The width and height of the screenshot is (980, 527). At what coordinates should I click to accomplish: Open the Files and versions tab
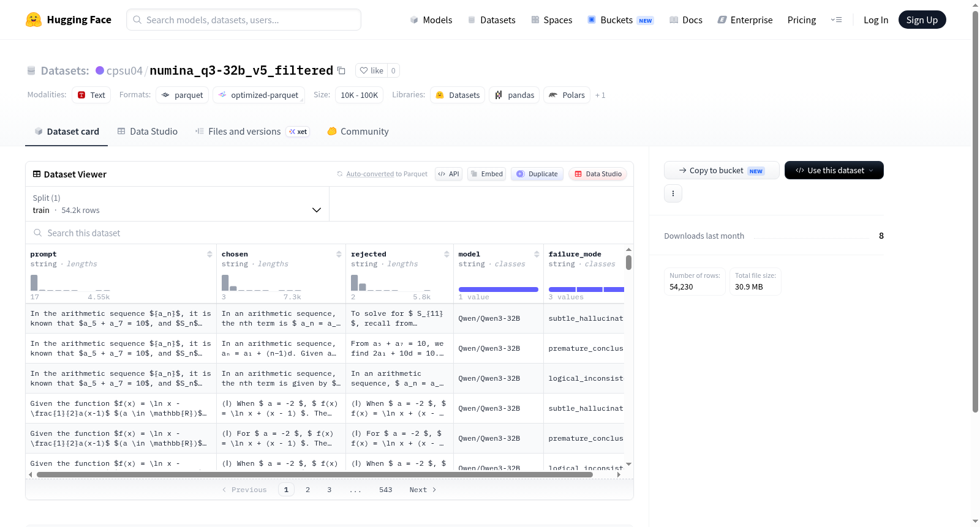252,132
